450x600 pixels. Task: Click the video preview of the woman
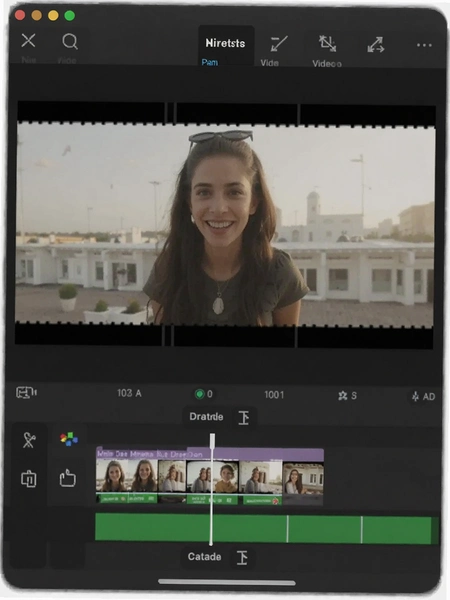pos(225,224)
